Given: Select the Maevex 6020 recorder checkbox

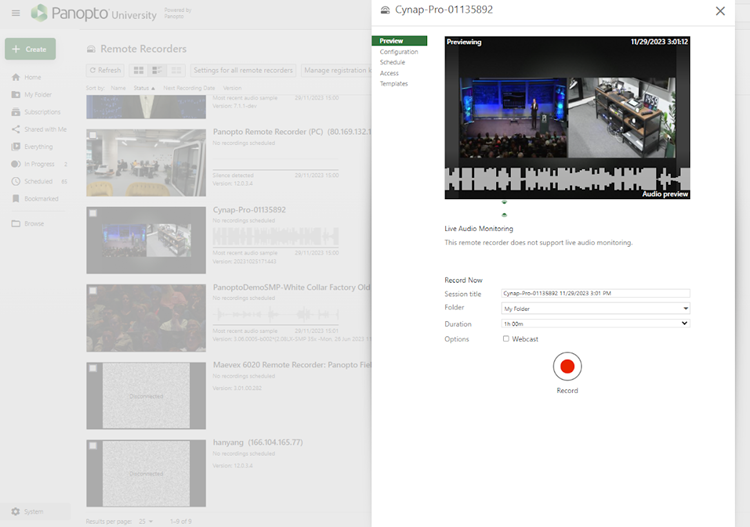Looking at the screenshot, I should pos(93,368).
